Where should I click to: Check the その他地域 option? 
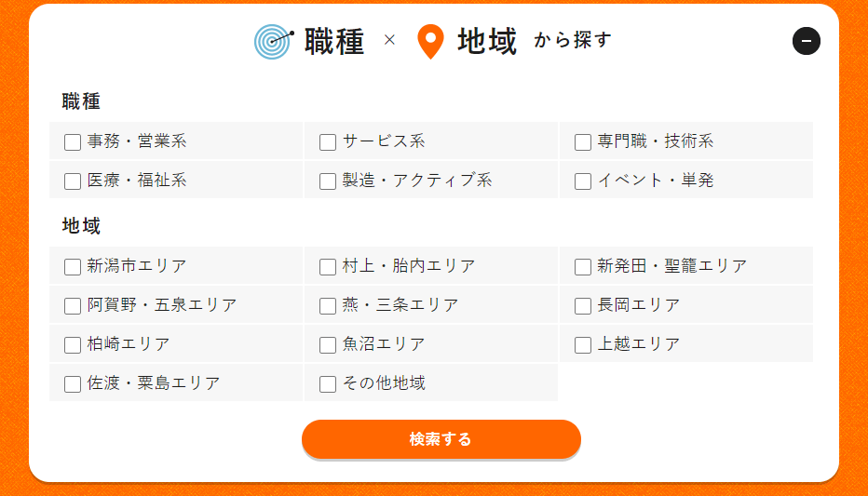point(328,384)
